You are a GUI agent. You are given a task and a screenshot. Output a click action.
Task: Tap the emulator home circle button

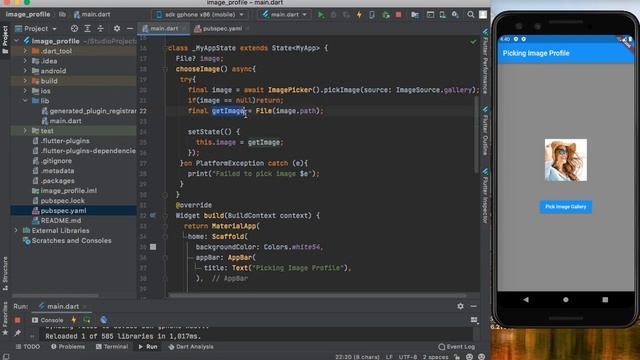pyautogui.click(x=566, y=300)
